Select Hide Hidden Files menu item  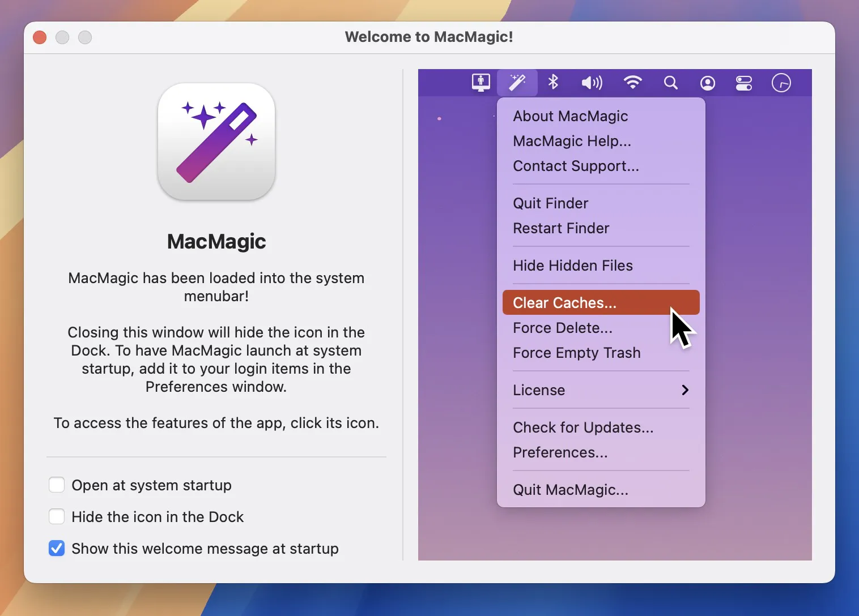click(601, 266)
